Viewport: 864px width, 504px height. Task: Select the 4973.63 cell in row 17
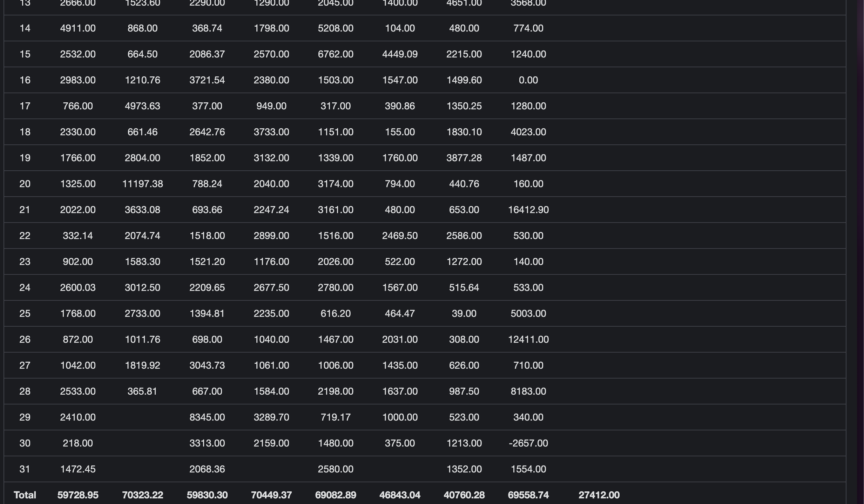click(x=142, y=106)
